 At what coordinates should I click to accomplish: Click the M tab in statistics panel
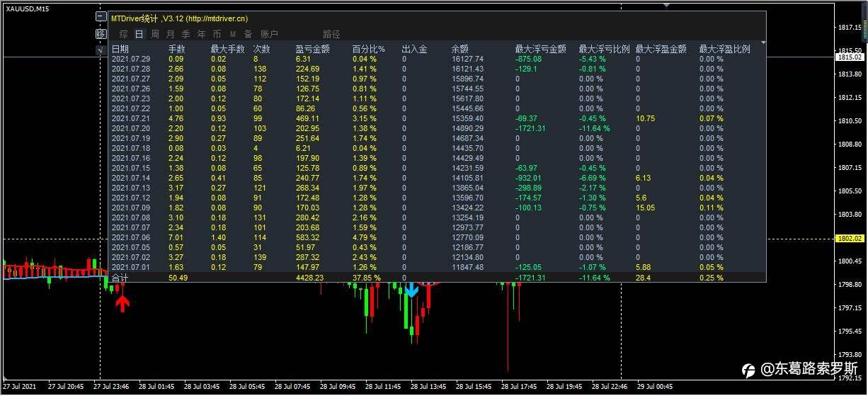pos(232,34)
